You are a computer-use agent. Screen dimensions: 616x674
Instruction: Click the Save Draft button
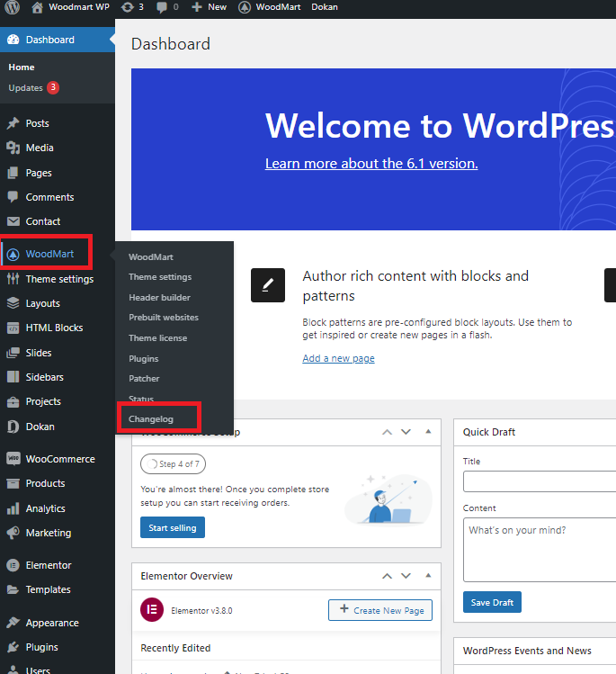pos(492,602)
